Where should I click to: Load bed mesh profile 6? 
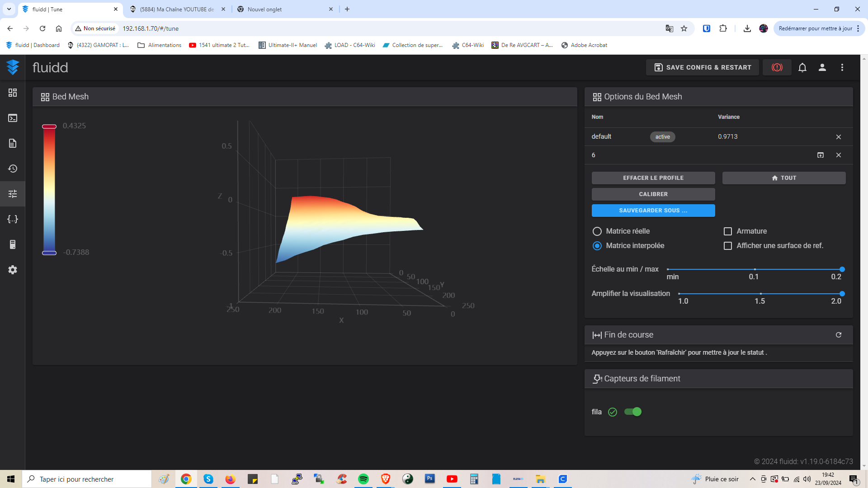tap(820, 155)
